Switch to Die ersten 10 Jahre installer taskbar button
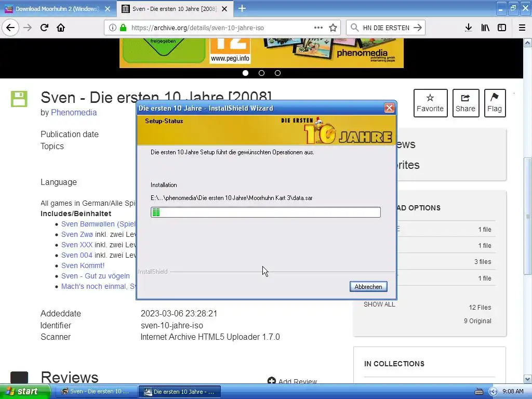532x399 pixels. pyautogui.click(x=180, y=392)
